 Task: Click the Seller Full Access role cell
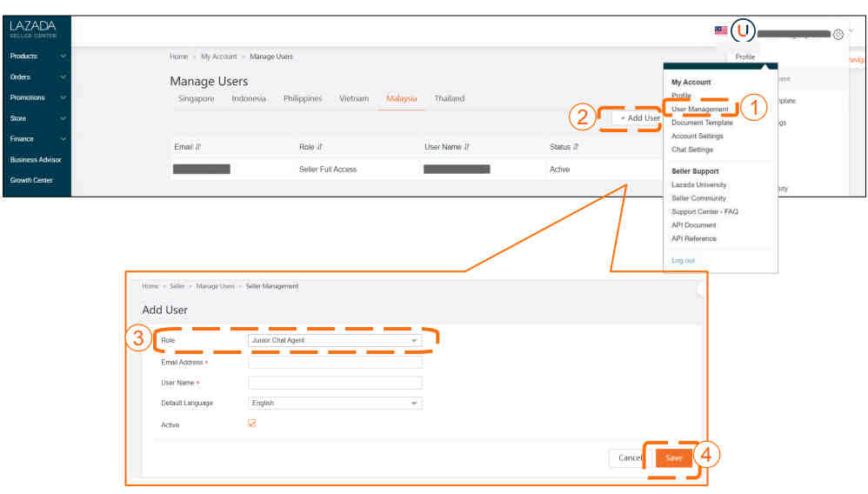[x=328, y=170]
